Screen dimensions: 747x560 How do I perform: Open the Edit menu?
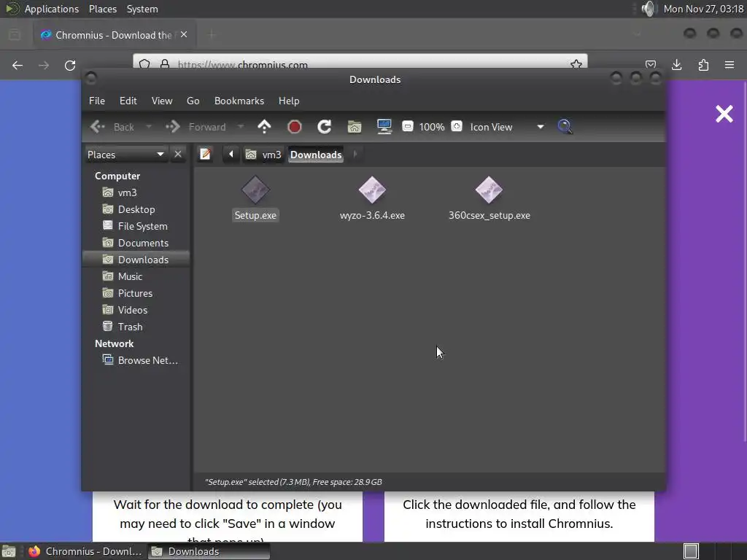[x=128, y=101]
